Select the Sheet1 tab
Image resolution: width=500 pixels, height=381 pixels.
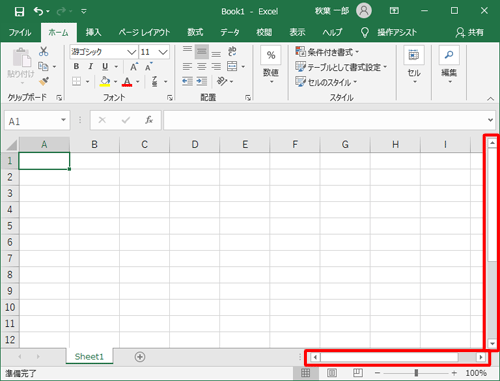(x=89, y=357)
